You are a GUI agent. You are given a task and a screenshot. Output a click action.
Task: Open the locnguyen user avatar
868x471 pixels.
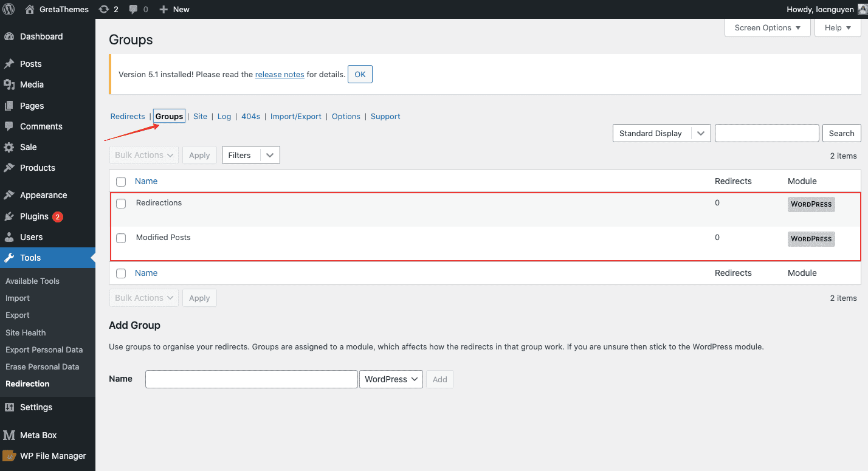(862, 9)
